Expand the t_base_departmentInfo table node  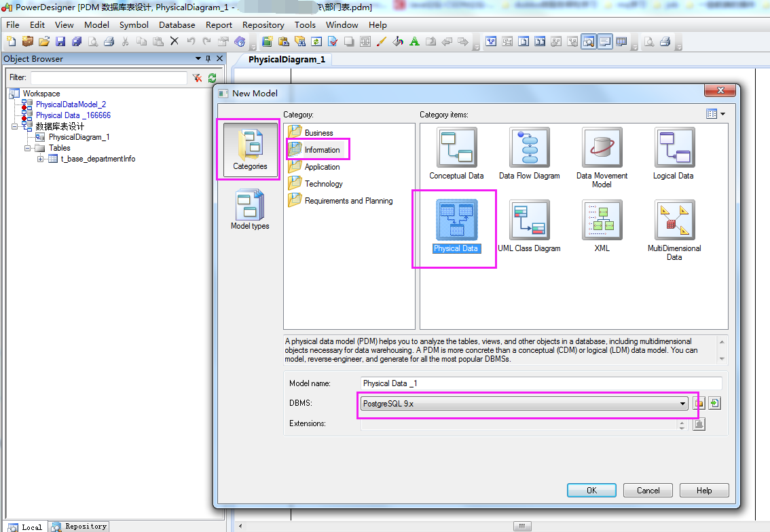pos(40,159)
